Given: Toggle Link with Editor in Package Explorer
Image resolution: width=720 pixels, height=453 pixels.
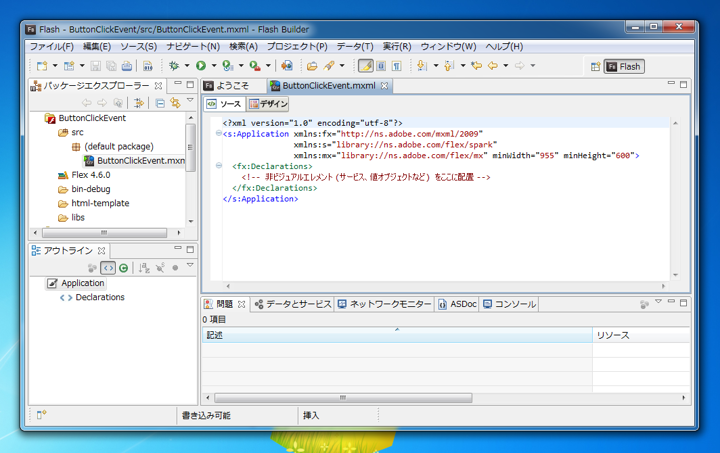Looking at the screenshot, I should pyautogui.click(x=175, y=103).
